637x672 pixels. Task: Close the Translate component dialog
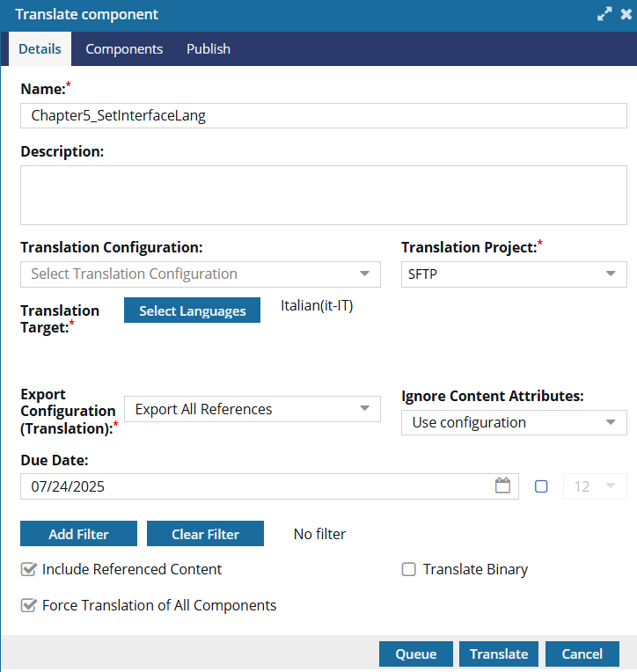click(x=626, y=15)
